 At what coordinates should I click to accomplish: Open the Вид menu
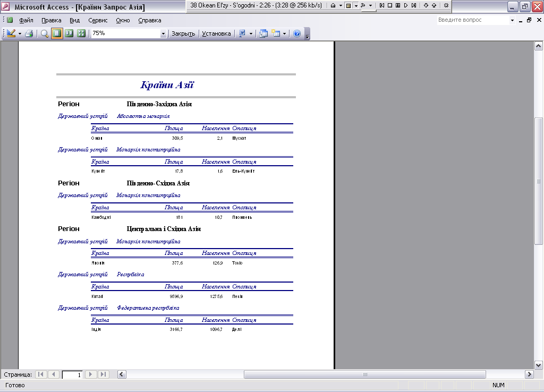(74, 20)
